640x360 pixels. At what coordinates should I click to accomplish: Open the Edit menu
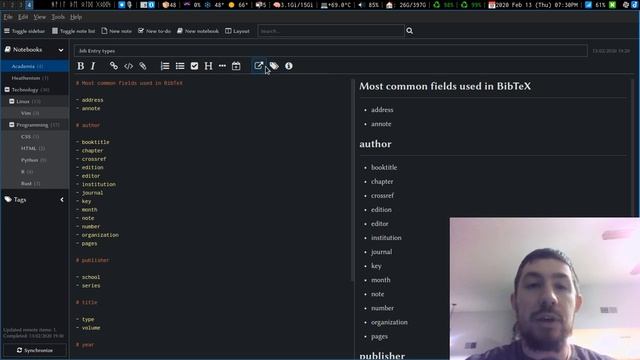click(23, 17)
